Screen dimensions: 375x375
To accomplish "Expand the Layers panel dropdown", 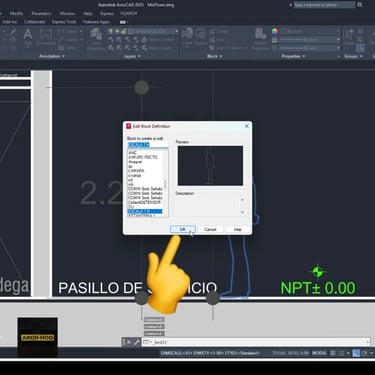I will coord(132,56).
